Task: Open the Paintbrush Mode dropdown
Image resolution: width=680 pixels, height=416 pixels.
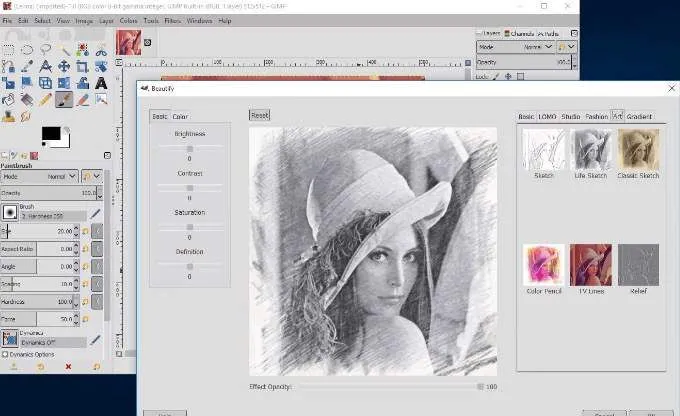Action: tap(39, 177)
